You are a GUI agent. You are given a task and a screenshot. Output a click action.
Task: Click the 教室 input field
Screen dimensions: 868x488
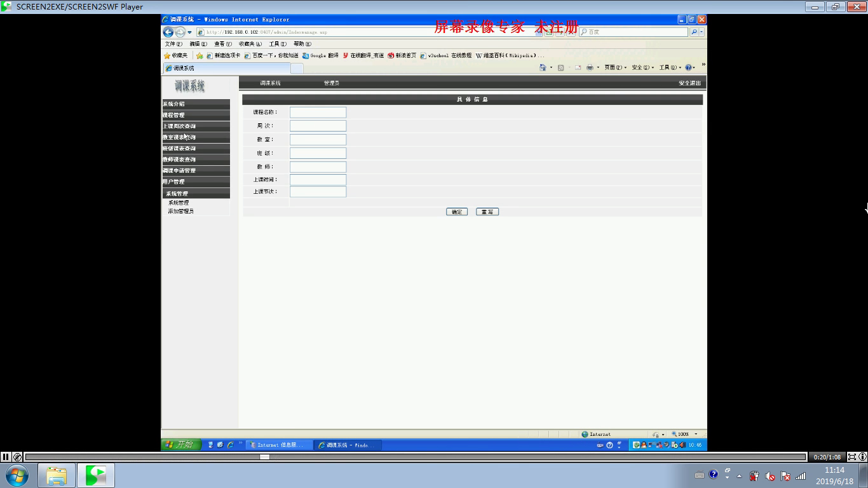pos(318,139)
